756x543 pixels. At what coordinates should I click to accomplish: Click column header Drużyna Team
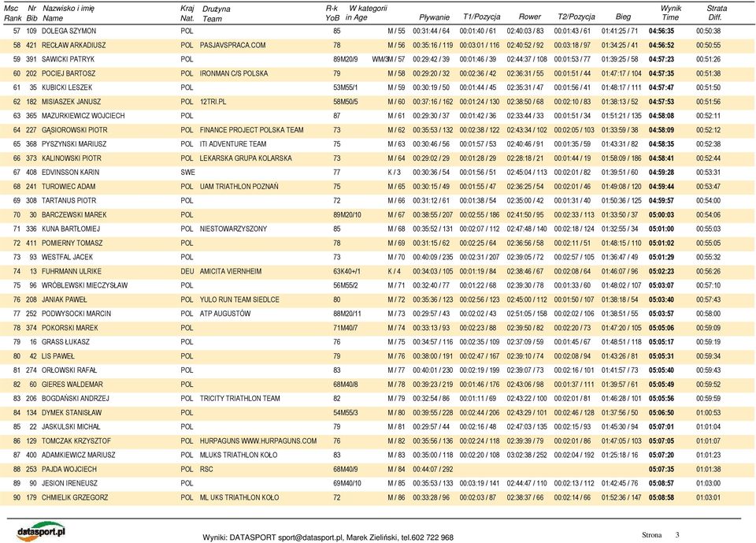[x=216, y=13]
